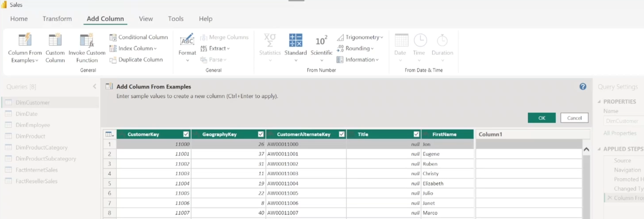Uncheck the Title column checkbox

416,134
